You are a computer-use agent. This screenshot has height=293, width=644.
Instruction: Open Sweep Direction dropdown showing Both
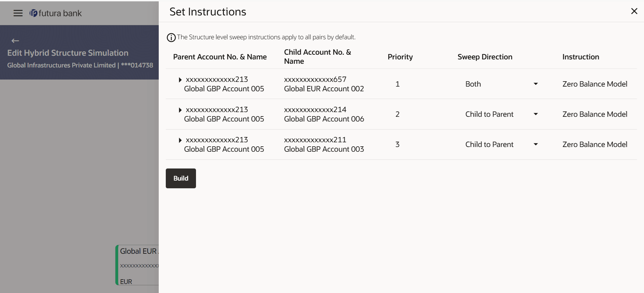(x=535, y=84)
